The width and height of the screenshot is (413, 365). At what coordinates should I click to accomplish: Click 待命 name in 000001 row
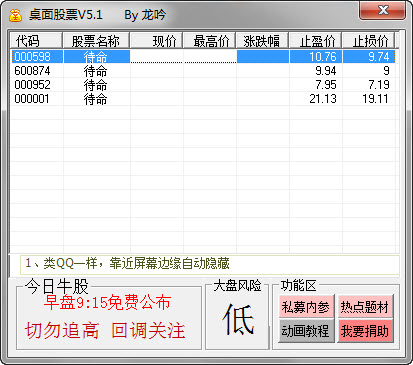95,99
